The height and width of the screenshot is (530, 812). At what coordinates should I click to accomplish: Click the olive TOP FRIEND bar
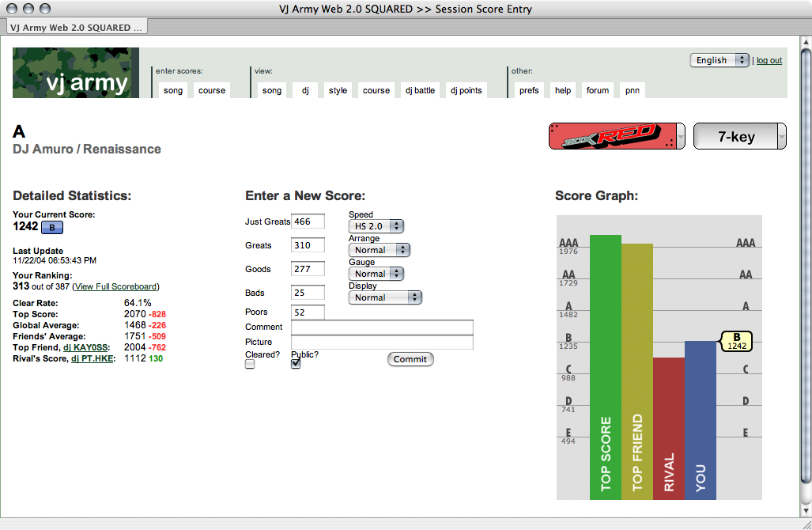click(x=637, y=372)
